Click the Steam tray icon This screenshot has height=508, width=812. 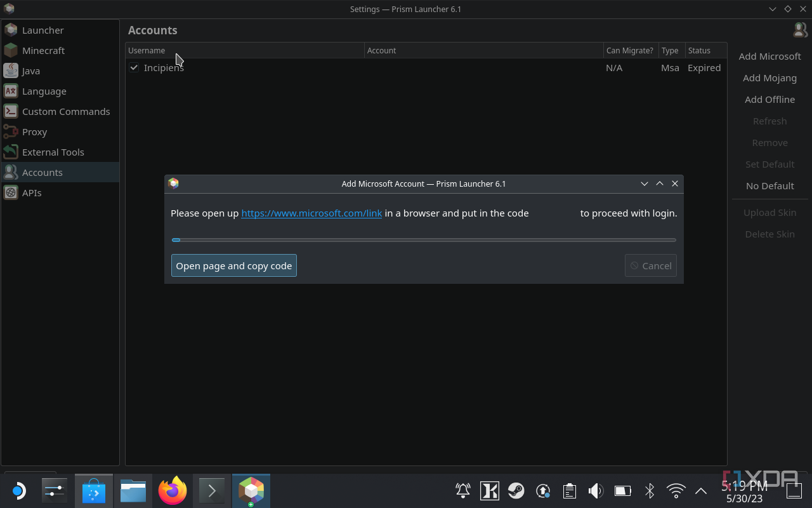(516, 490)
